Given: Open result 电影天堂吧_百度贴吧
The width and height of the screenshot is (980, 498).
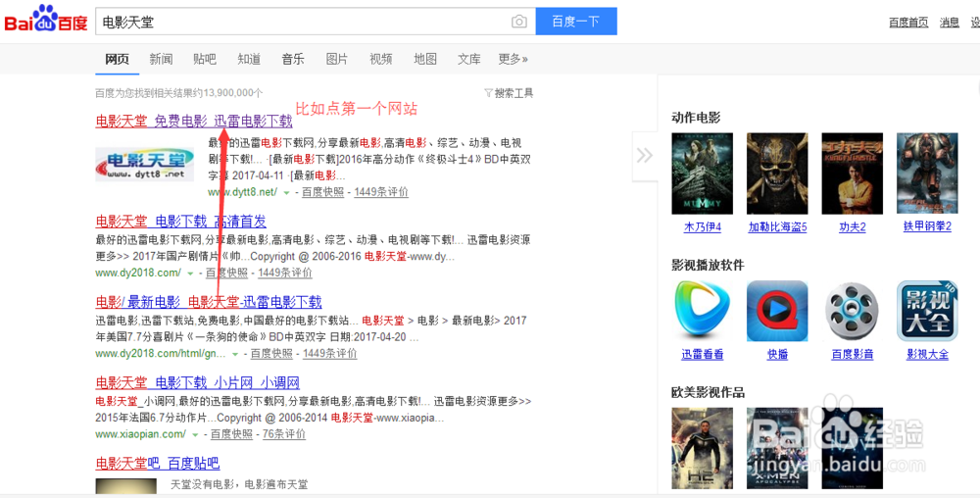Looking at the screenshot, I should click(158, 464).
